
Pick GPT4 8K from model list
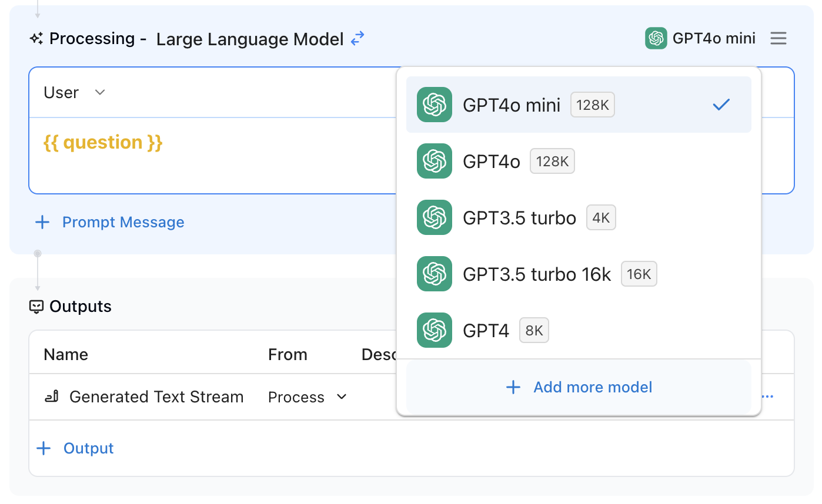tap(486, 331)
